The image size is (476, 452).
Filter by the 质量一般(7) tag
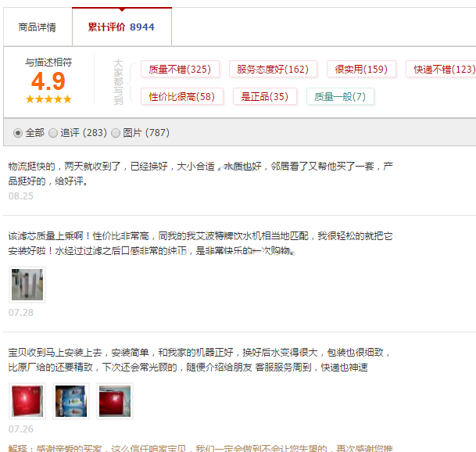click(340, 97)
